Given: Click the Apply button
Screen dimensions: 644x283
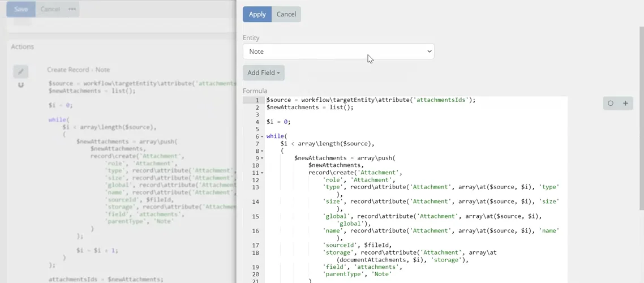Looking at the screenshot, I should click(x=257, y=14).
